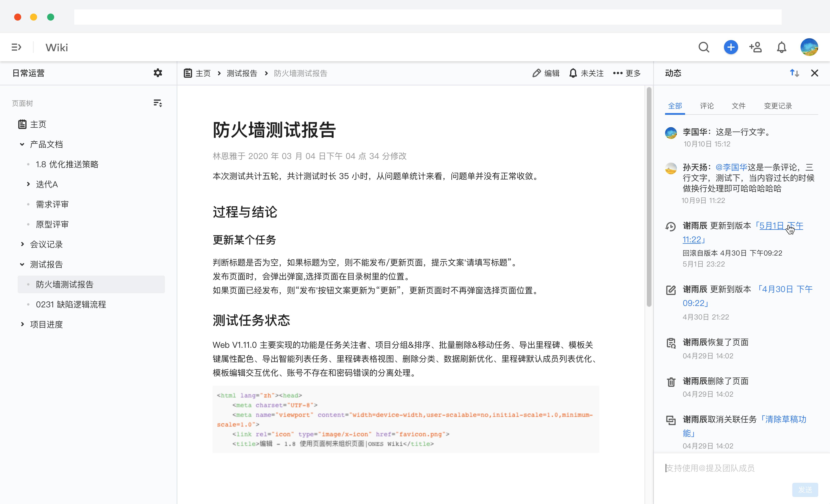Open the notifications bell in header
This screenshot has height=504, width=830.
pyautogui.click(x=781, y=47)
